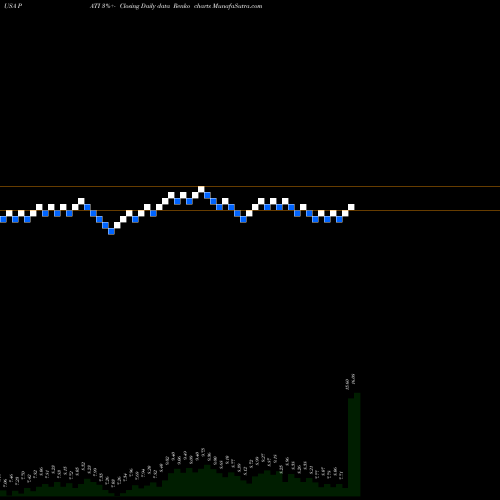Select the highest white Renko brick at the peak
The image size is (500, 500).
pyautogui.click(x=201, y=189)
